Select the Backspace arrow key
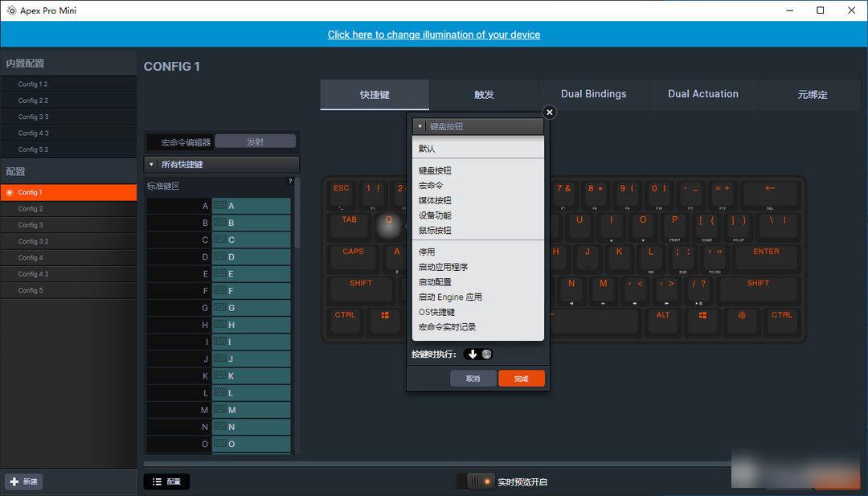This screenshot has height=496, width=868. (x=770, y=193)
